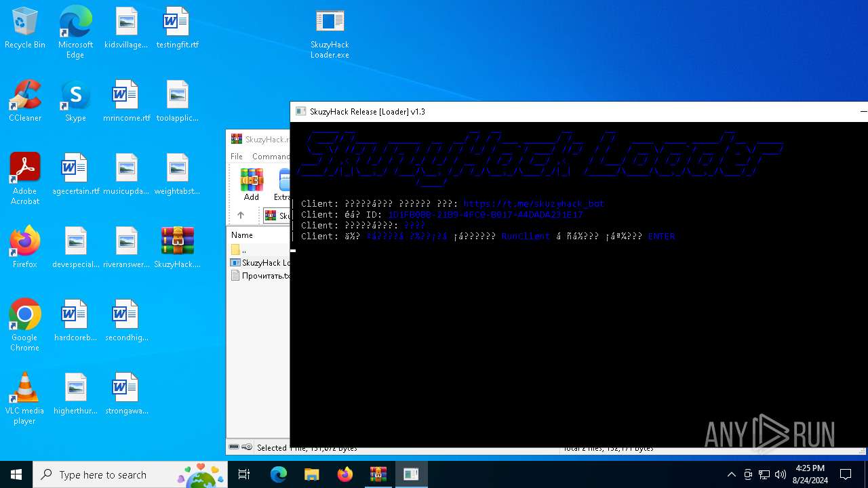
Task: Click the t.me/skuzyhack_bot link in console
Action: click(x=534, y=203)
